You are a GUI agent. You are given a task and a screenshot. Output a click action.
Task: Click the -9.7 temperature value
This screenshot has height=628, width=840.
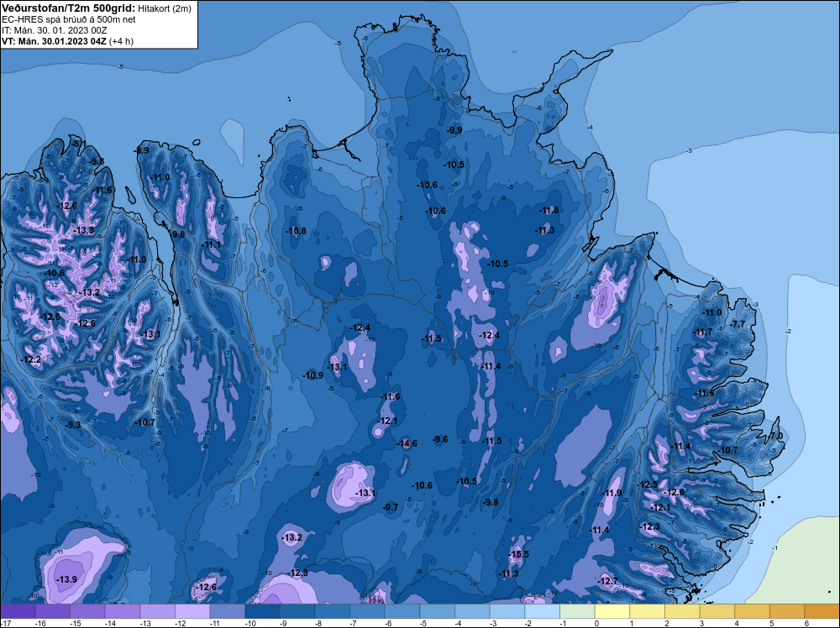coord(391,507)
